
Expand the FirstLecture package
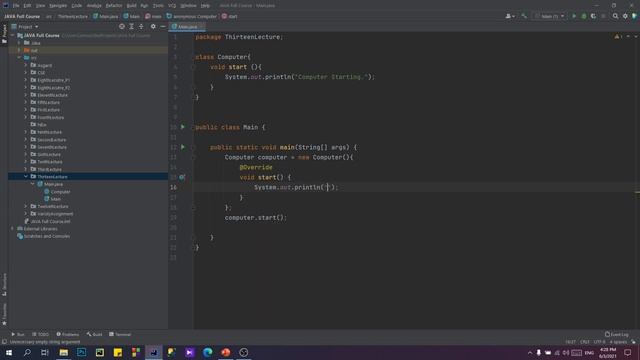coord(26,110)
